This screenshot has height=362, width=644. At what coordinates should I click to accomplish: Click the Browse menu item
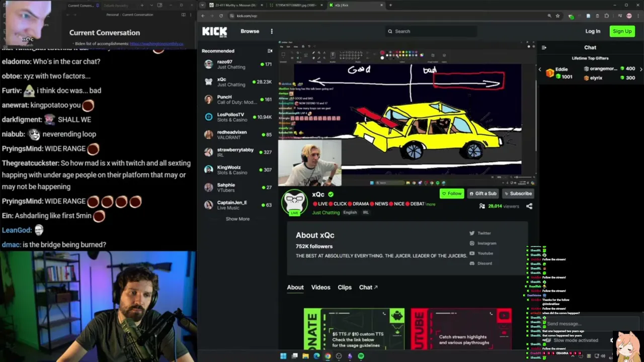[x=250, y=31]
